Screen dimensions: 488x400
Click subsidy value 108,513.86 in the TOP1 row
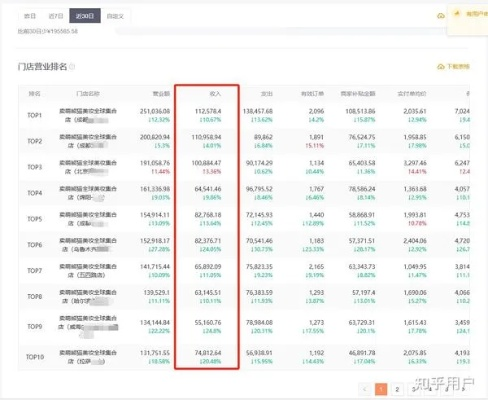(x=360, y=111)
